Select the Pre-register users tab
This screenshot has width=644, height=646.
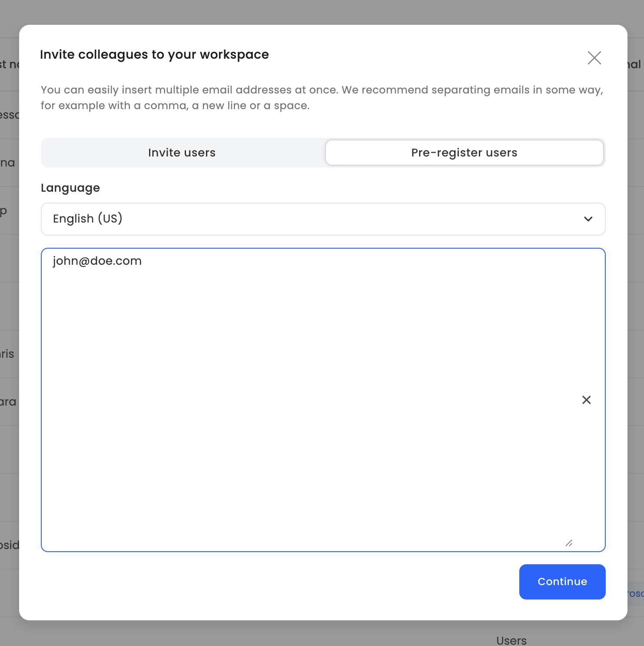tap(464, 153)
